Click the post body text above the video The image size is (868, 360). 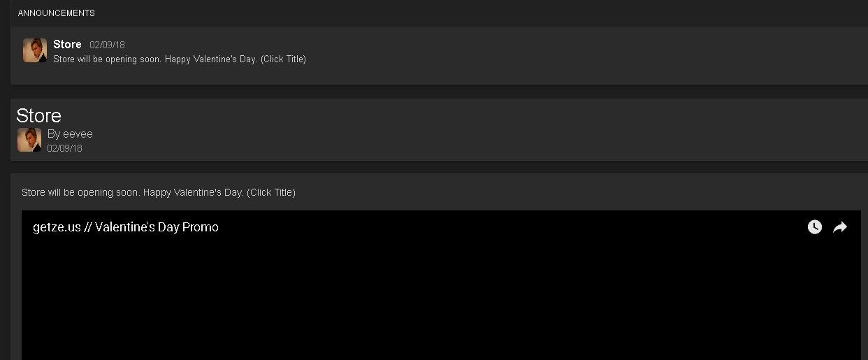[x=159, y=192]
